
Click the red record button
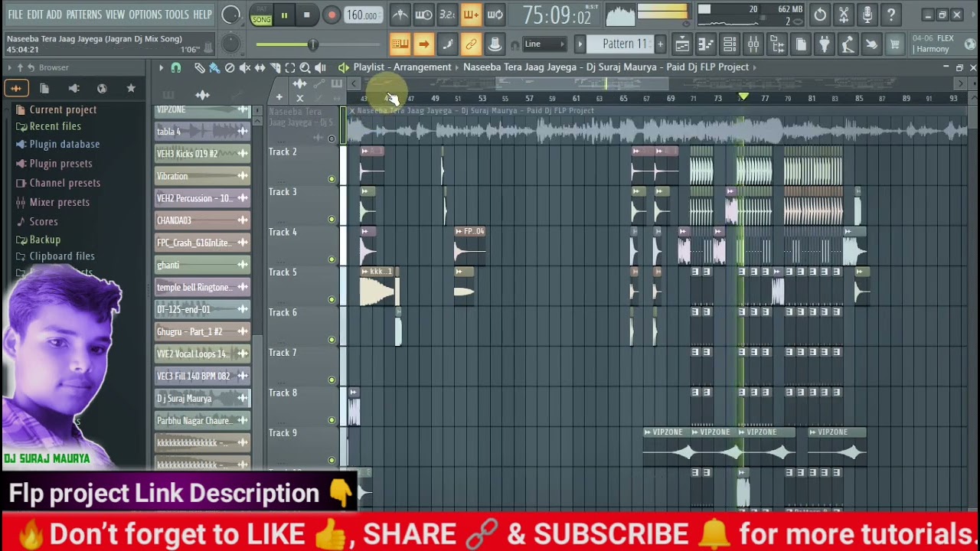331,15
